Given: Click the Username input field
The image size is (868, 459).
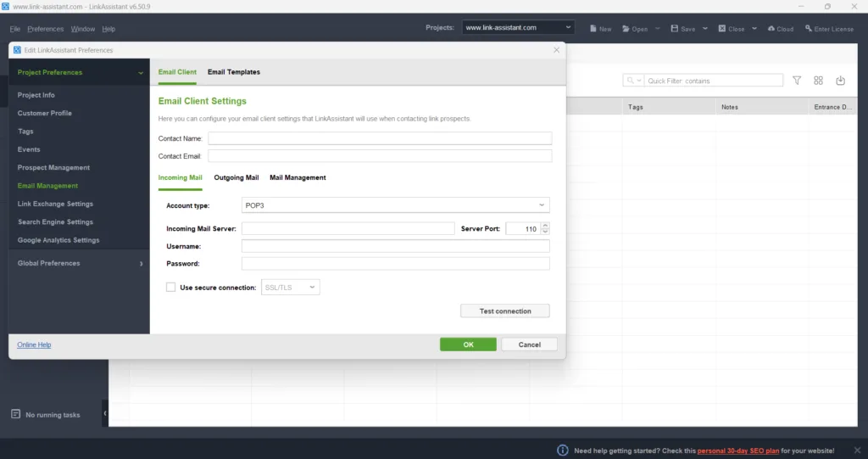Looking at the screenshot, I should point(395,245).
